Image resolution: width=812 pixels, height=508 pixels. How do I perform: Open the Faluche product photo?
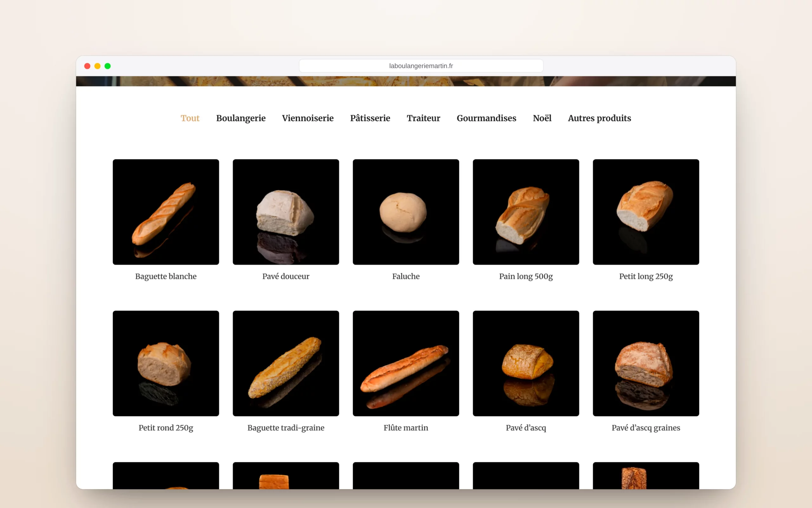(x=406, y=212)
